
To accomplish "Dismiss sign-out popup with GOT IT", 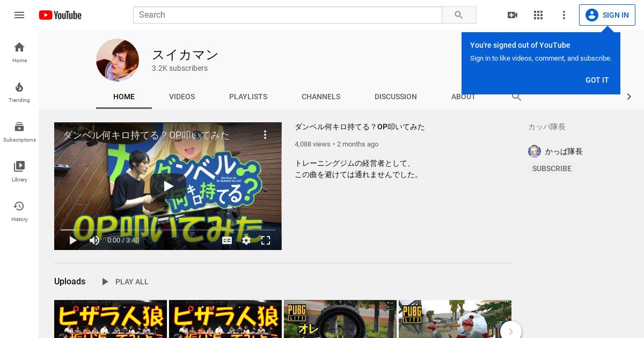I will pyautogui.click(x=597, y=80).
